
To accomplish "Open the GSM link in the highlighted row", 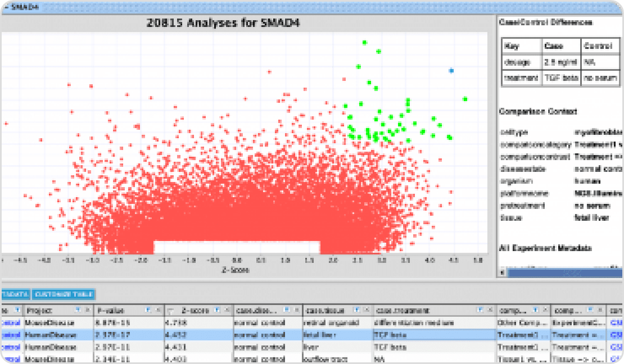I will click(616, 335).
